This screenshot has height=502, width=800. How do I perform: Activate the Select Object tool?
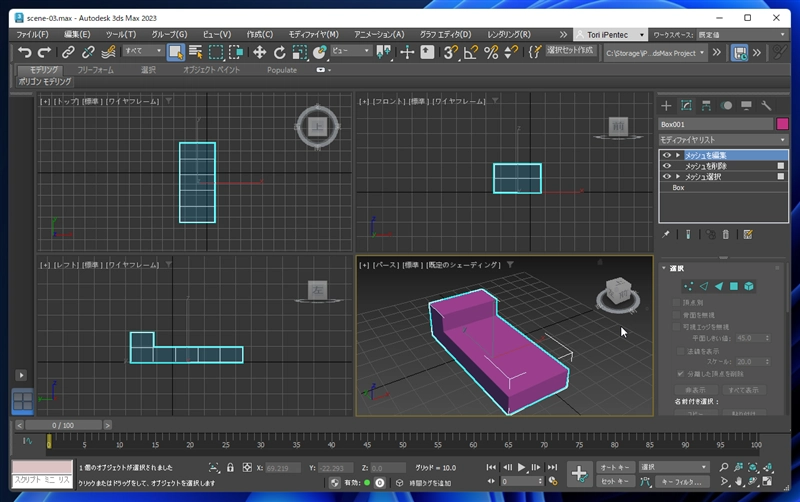[176, 52]
